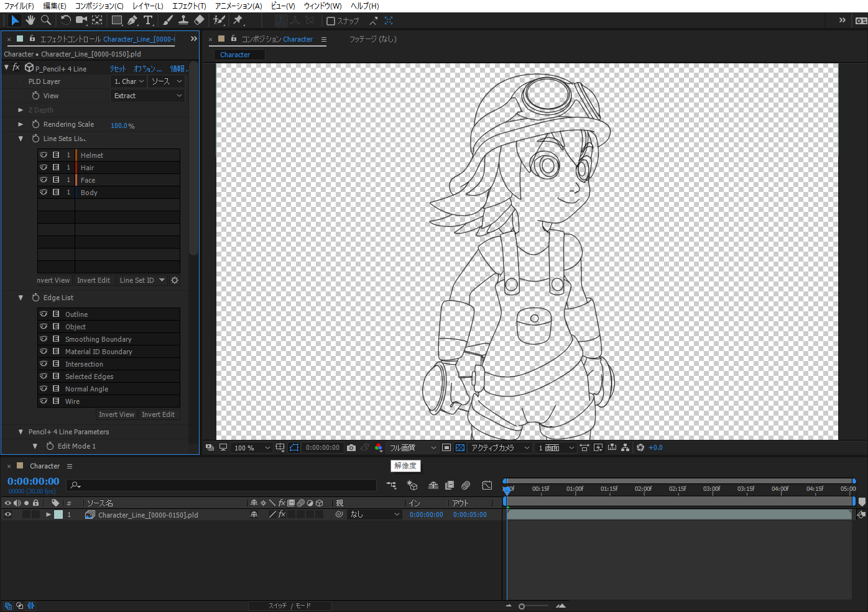Viewport: 868px width, 612px height.
Task: Open the Line Set ID dropdown
Action: (x=142, y=280)
